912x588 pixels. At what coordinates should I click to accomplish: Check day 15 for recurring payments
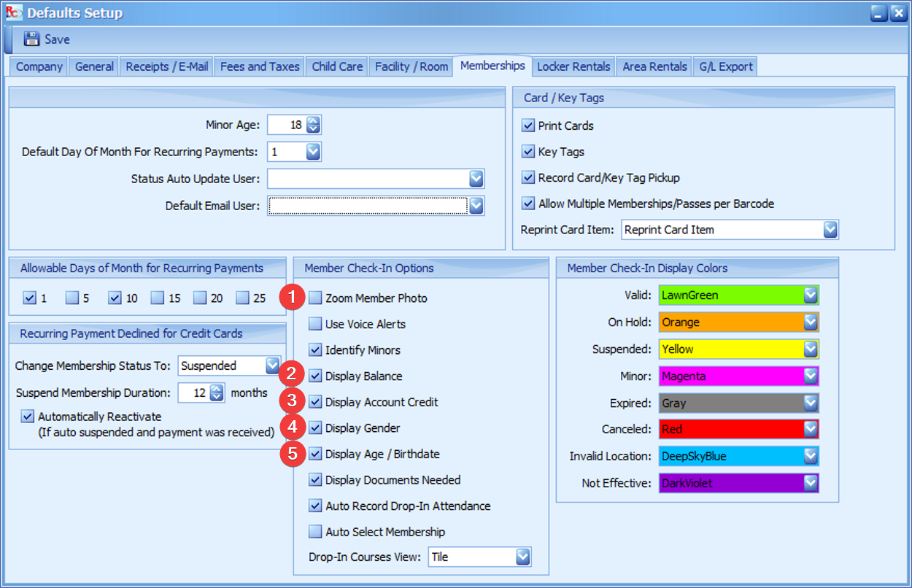click(157, 298)
